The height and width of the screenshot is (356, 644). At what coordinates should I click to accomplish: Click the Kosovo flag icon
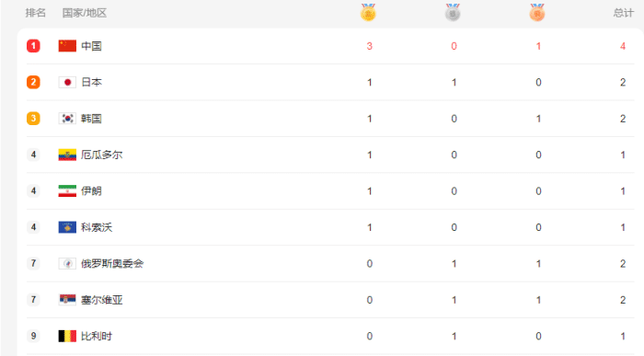pyautogui.click(x=67, y=227)
